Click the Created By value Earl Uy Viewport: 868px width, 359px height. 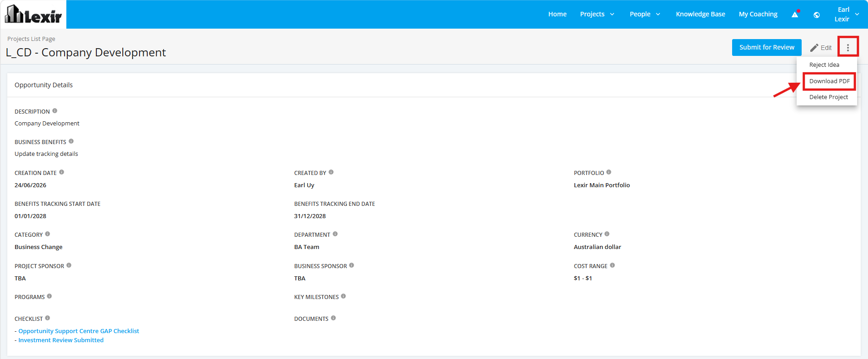[x=304, y=185]
